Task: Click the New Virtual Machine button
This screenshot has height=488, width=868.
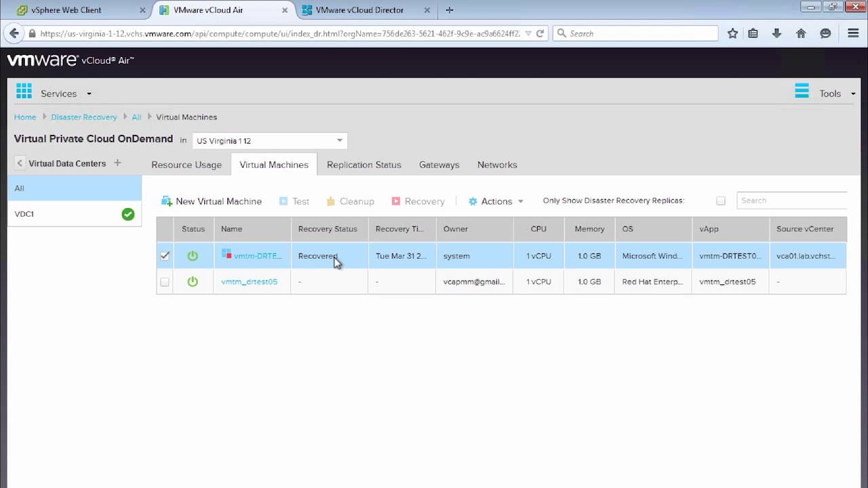Action: (212, 201)
